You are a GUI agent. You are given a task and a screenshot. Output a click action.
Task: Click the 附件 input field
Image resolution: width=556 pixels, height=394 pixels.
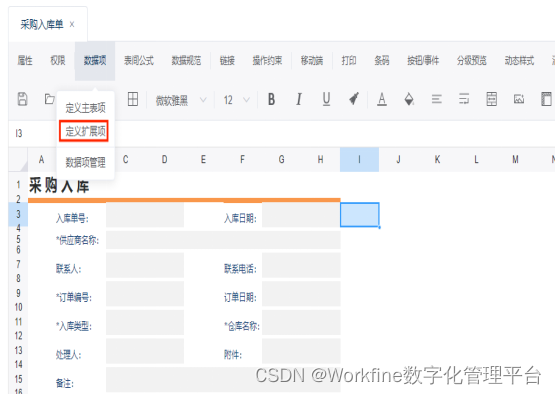[301, 351]
